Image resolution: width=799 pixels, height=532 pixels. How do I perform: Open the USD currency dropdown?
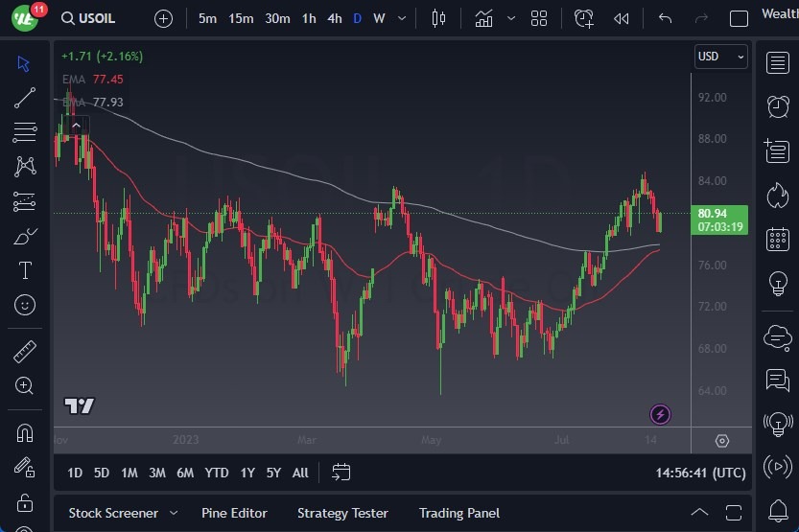(x=720, y=57)
